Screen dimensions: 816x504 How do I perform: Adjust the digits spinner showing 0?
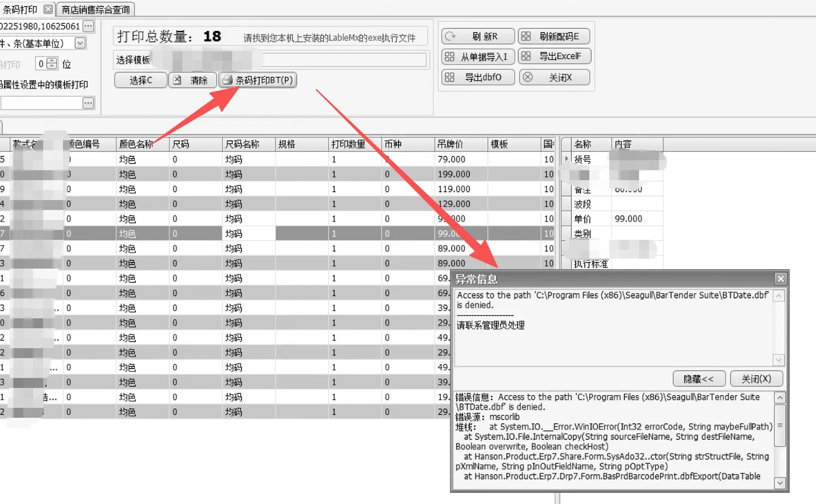[52, 64]
